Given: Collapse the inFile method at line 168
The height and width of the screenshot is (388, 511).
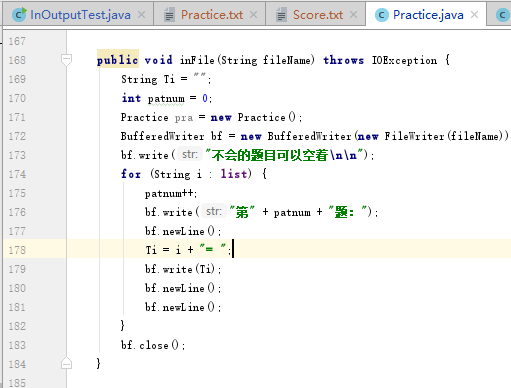Looking at the screenshot, I should pos(66,60).
